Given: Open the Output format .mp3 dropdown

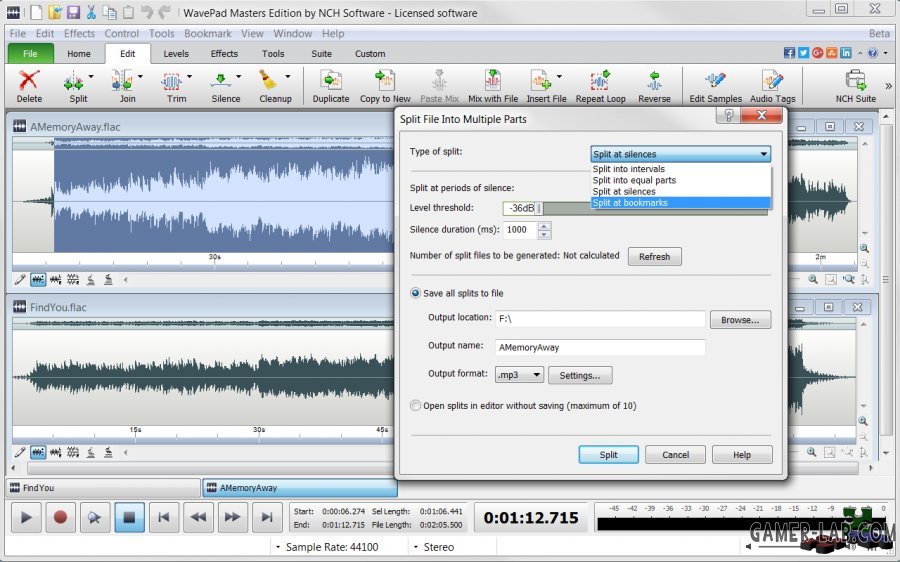Looking at the screenshot, I should coord(519,375).
